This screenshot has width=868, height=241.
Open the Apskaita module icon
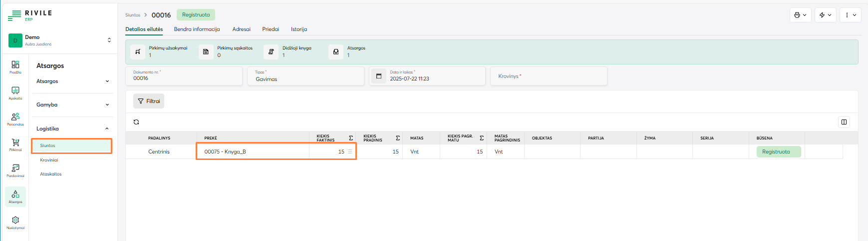point(15,92)
